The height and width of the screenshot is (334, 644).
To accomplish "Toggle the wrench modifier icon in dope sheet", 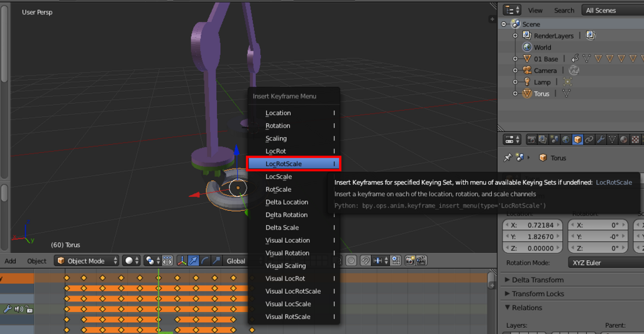I will tap(8, 309).
